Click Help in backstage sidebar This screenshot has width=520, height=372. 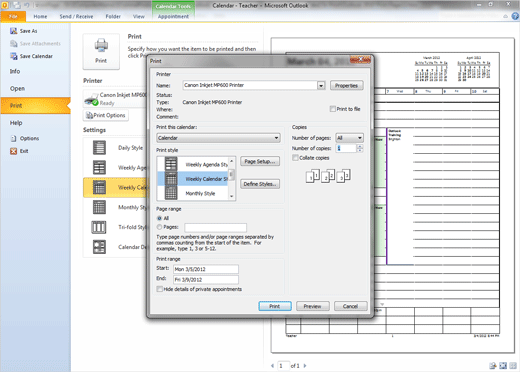coord(16,123)
